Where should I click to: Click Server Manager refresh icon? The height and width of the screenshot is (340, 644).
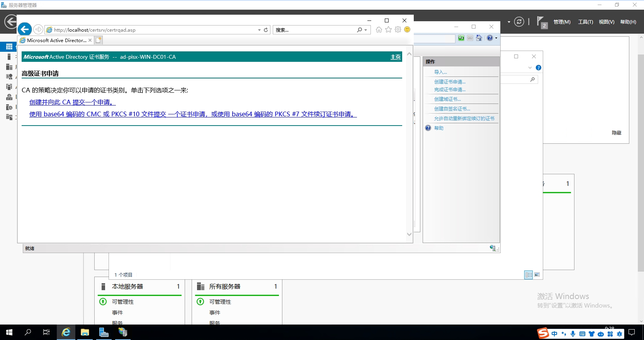click(519, 22)
